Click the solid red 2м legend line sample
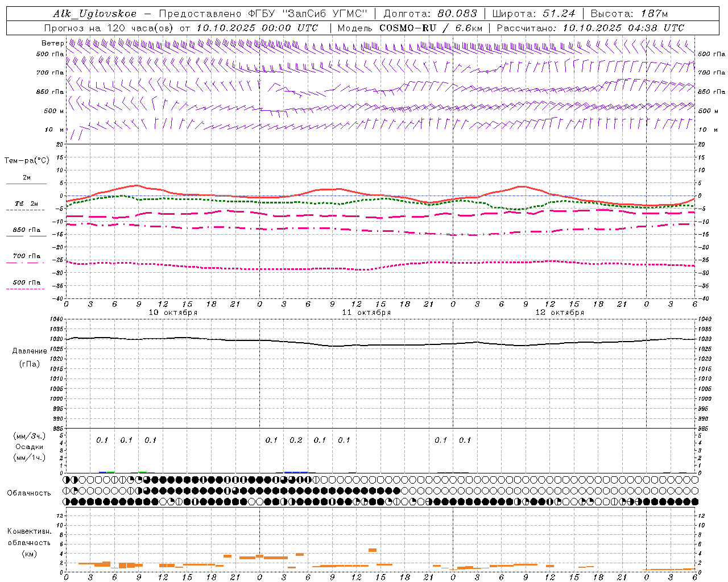Screen dimensions: 728x582 click(26, 184)
